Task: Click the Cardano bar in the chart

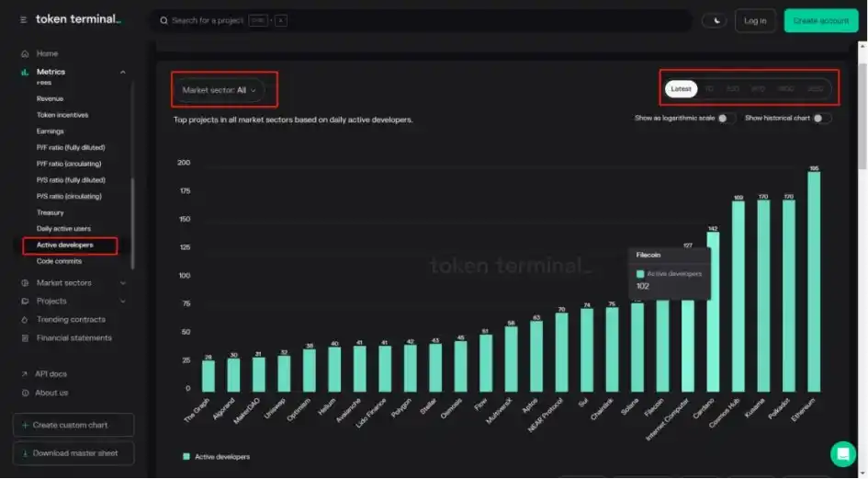Action: pyautogui.click(x=713, y=312)
